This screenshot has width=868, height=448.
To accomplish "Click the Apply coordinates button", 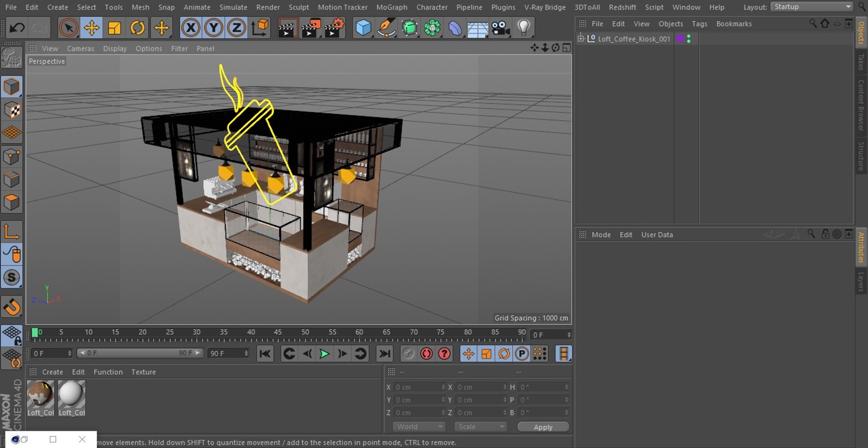I will click(x=543, y=427).
